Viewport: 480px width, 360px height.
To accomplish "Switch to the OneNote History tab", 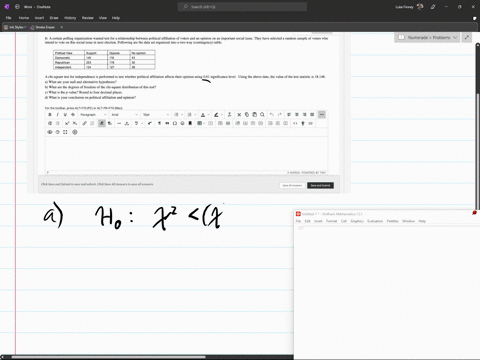I will (x=70, y=18).
